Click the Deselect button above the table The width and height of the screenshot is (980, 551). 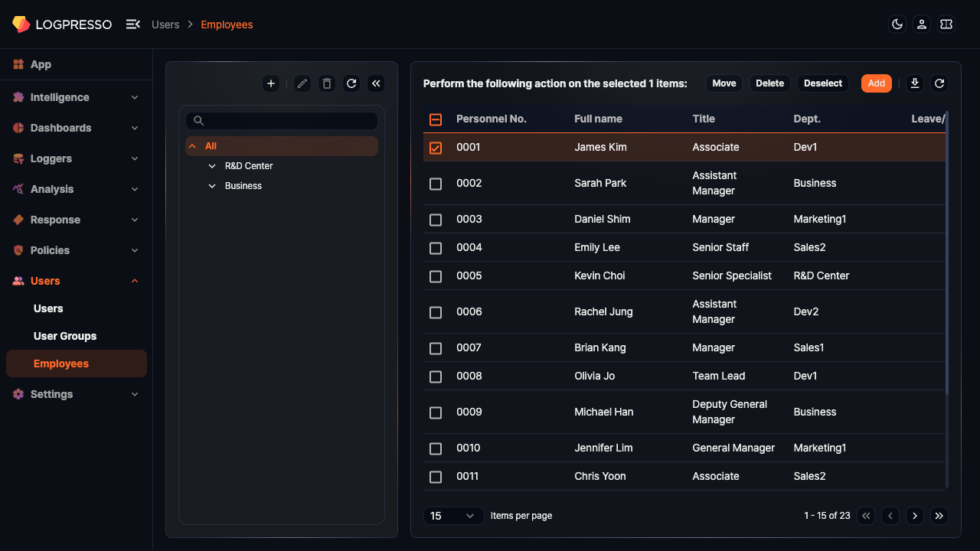point(822,83)
